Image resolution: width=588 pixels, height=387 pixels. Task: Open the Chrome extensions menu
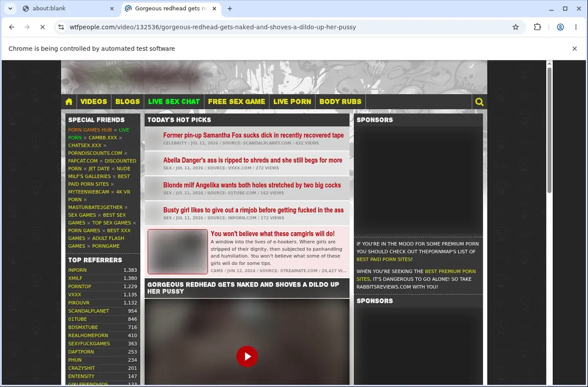(538, 27)
